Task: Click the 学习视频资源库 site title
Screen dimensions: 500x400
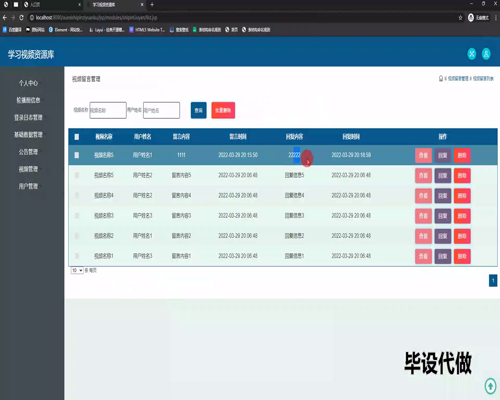Action: click(31, 54)
